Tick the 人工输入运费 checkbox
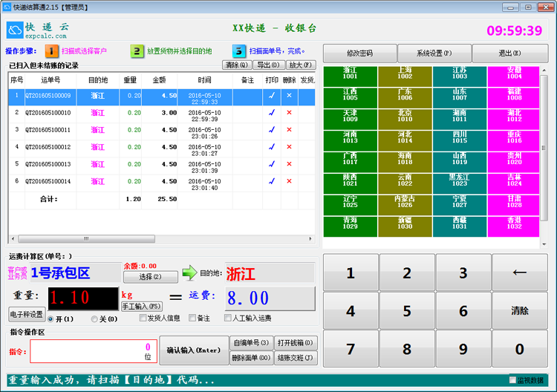 [228, 318]
